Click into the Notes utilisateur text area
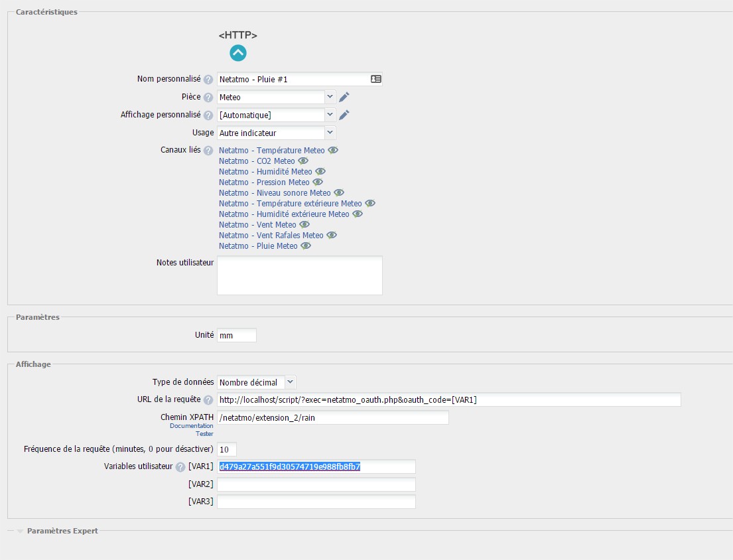 point(299,275)
